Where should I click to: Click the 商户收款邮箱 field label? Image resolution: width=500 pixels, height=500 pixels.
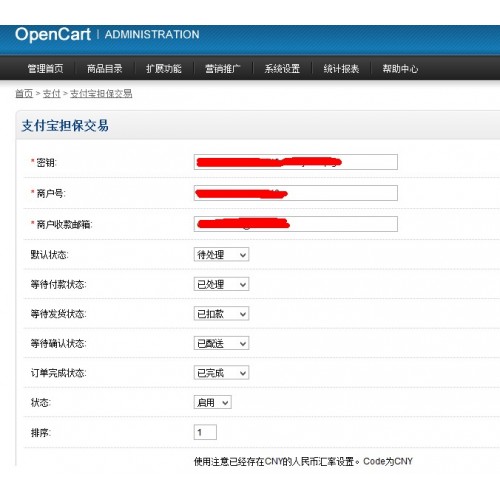click(x=64, y=224)
